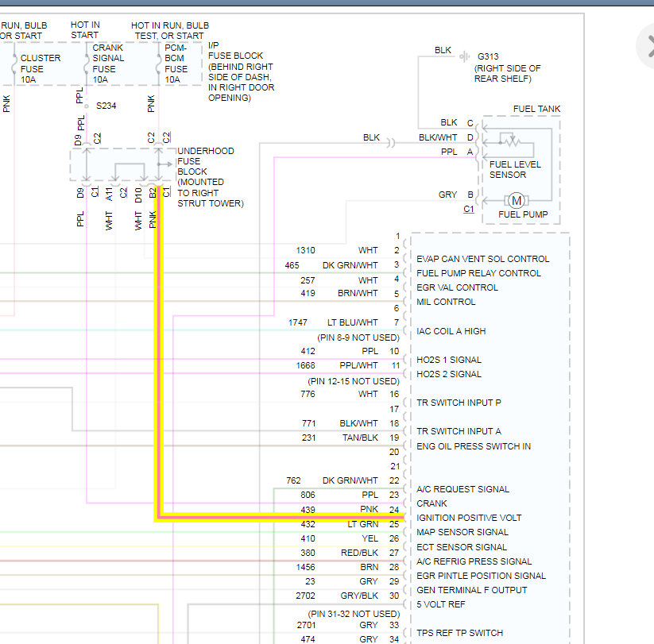654x644 pixels.
Task: Click the HOT IN START label
Action: coord(85,29)
